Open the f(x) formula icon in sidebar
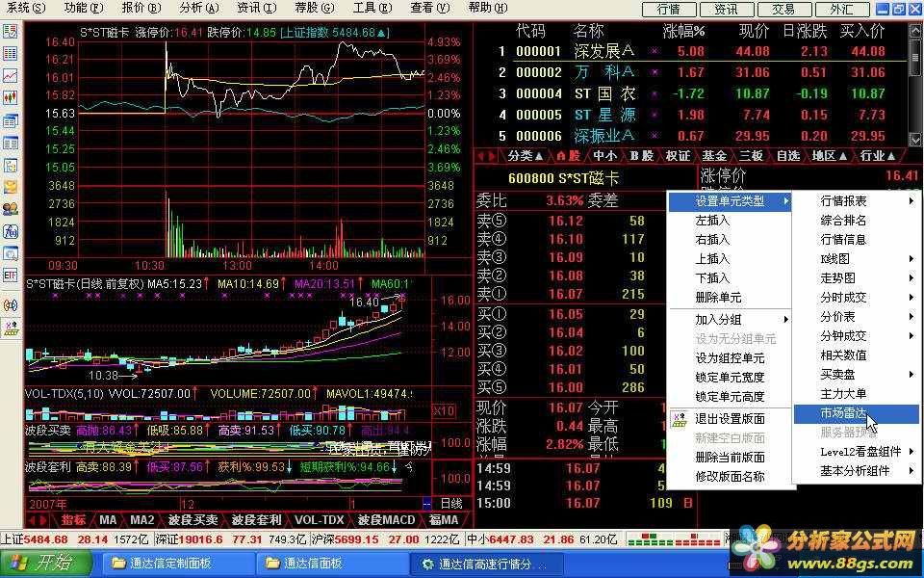This screenshot has width=924, height=578. (x=10, y=231)
